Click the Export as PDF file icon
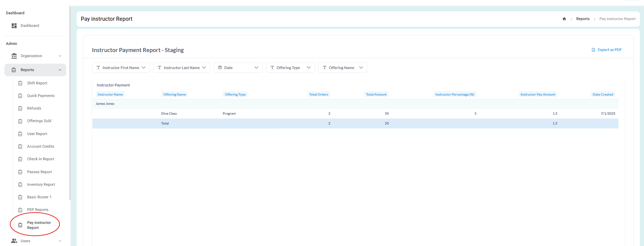This screenshot has height=246, width=644. [x=593, y=50]
